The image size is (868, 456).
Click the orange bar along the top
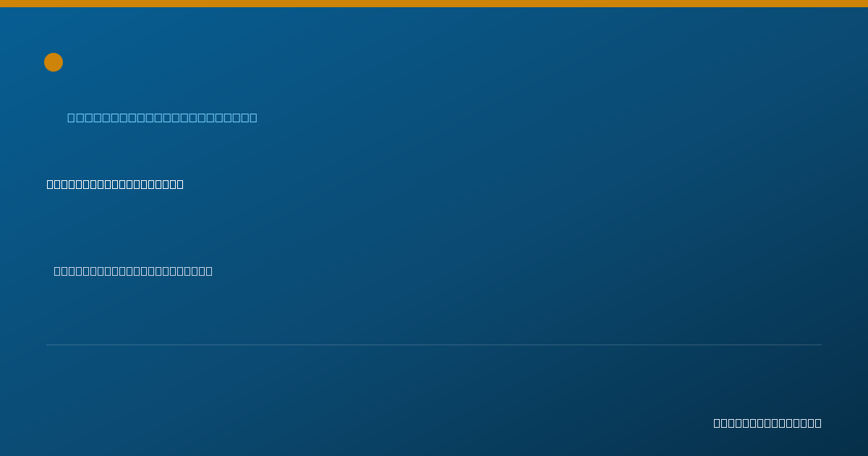coord(434,4)
